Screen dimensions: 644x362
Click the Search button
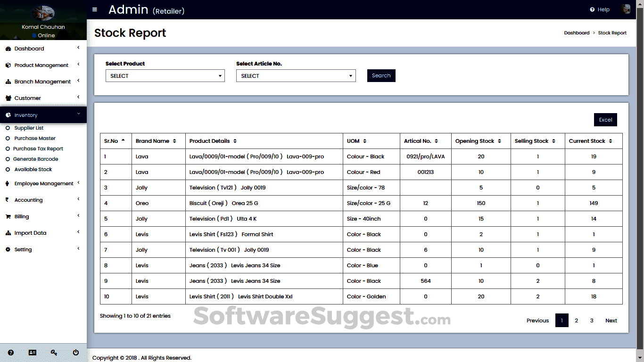point(381,75)
